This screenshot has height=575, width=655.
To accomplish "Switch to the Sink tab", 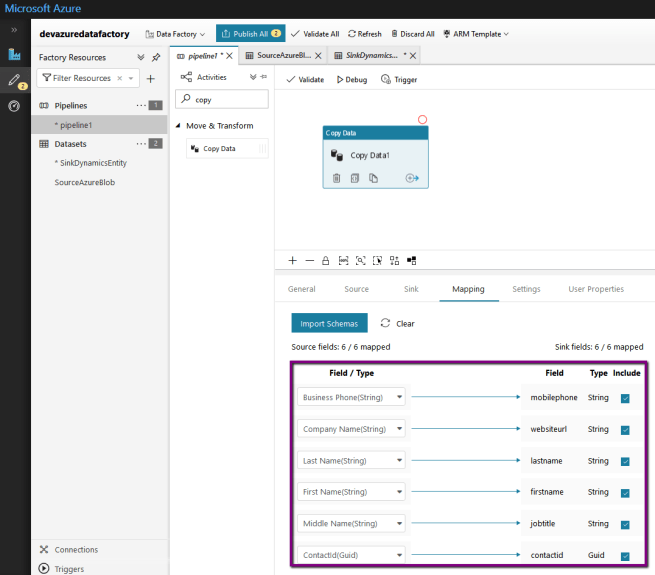I will pos(410,289).
